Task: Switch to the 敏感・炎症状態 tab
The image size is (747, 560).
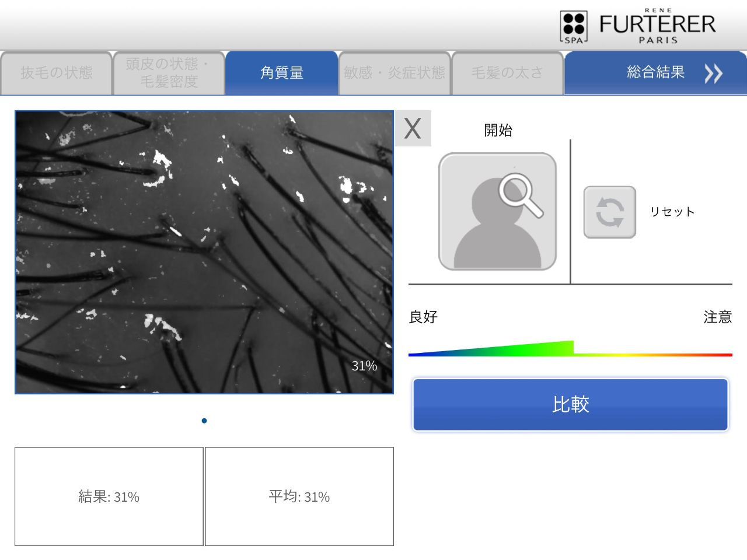Action: [x=395, y=73]
